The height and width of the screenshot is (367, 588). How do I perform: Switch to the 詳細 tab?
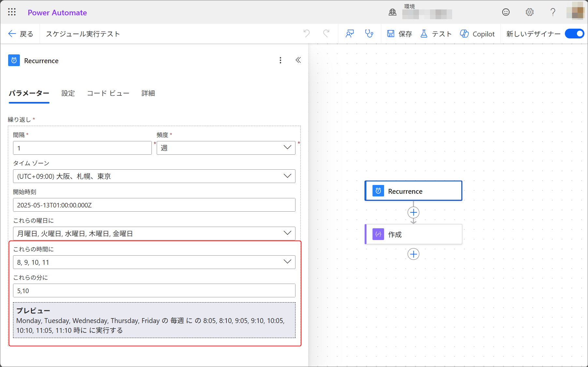148,93
